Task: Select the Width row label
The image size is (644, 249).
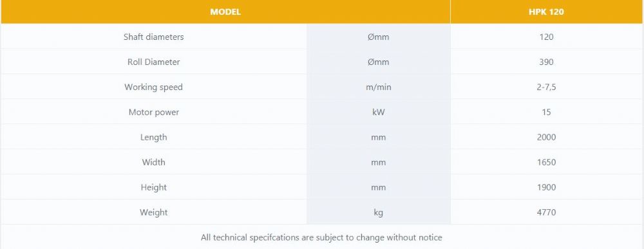Action: tap(154, 162)
